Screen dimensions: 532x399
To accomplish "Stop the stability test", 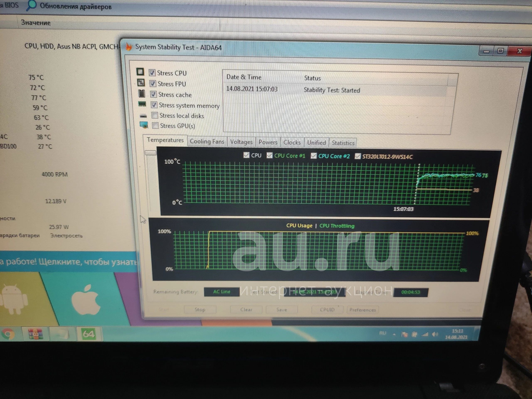I will coord(200,309).
